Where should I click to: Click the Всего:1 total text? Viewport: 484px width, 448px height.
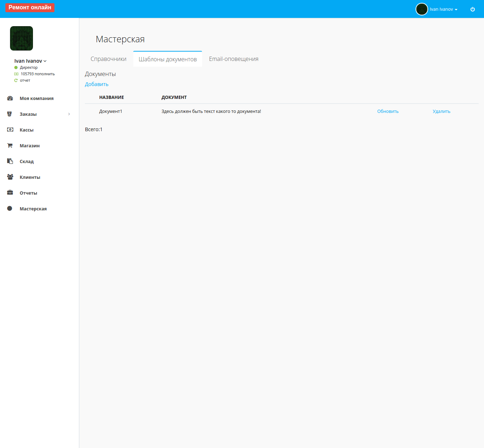[x=94, y=129]
